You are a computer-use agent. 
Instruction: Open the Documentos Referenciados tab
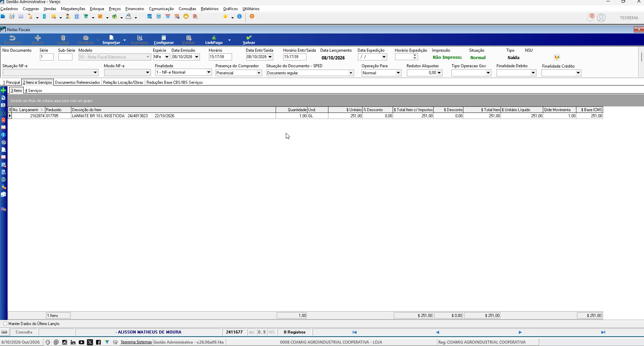coord(77,82)
